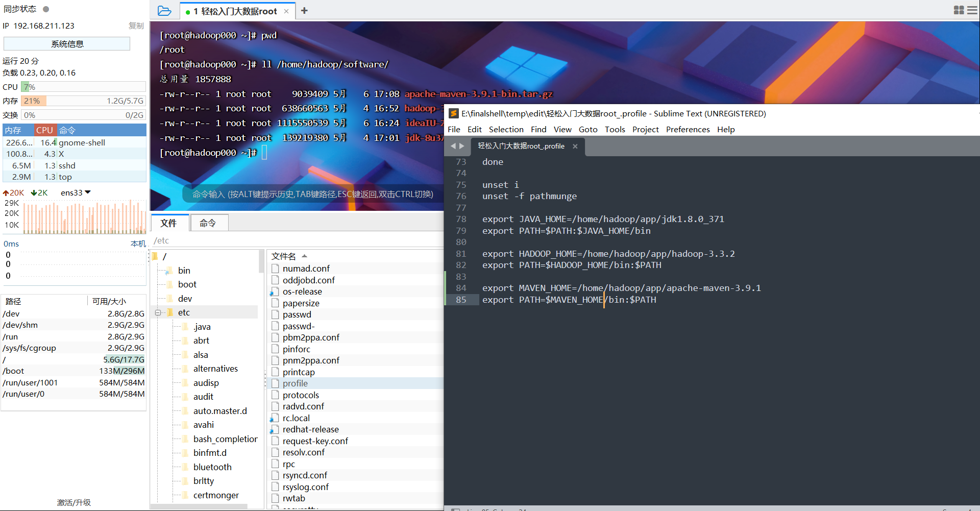Switch to the 命令 tab

click(x=209, y=223)
